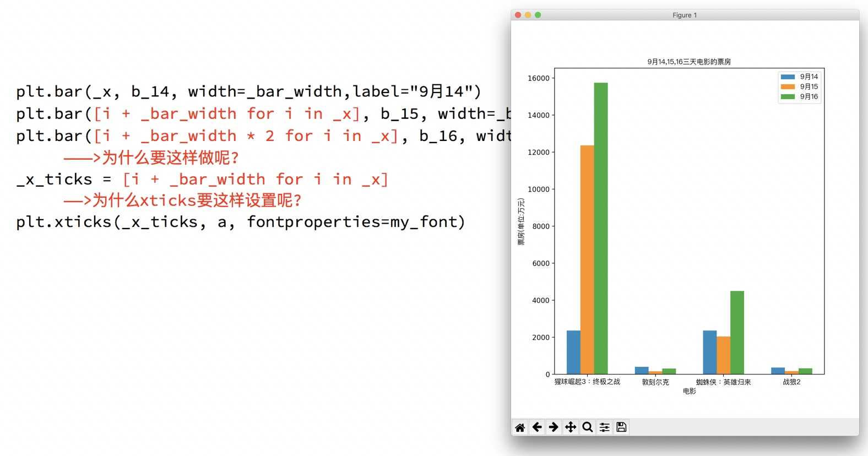Click y-axis tick value 8000
Image resolution: width=868 pixels, height=456 pixels.
(541, 226)
